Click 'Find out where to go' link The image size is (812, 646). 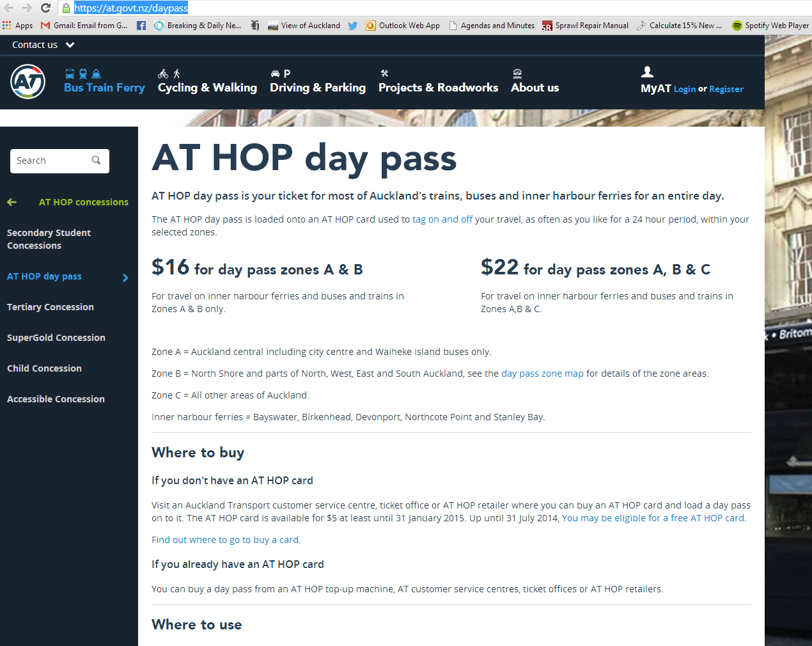225,540
